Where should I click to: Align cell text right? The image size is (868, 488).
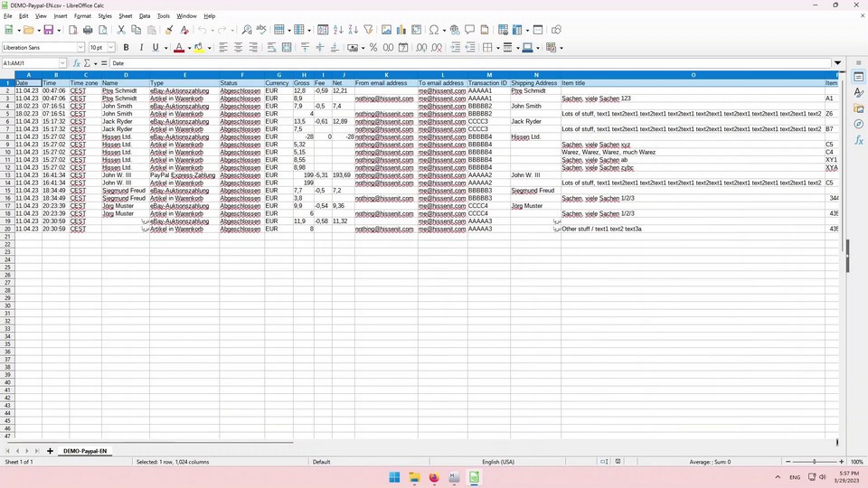[x=253, y=48]
